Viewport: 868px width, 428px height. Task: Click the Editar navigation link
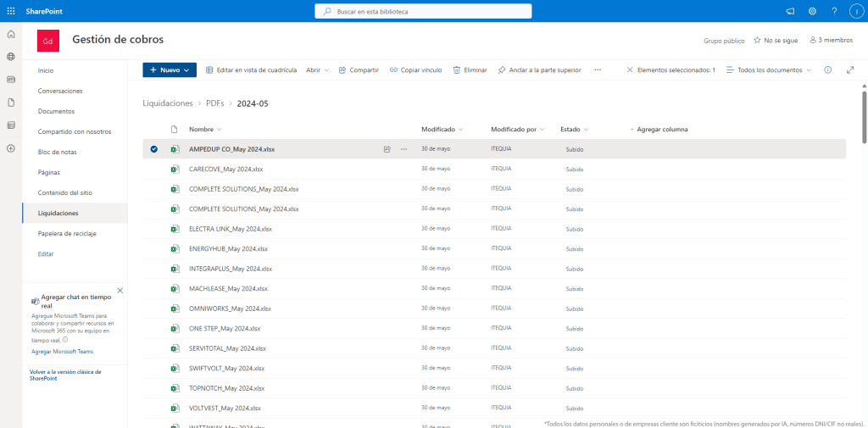(46, 253)
